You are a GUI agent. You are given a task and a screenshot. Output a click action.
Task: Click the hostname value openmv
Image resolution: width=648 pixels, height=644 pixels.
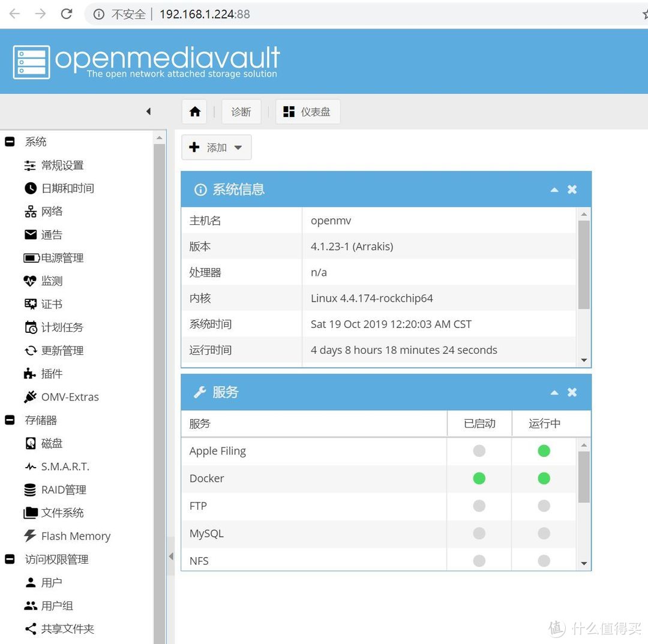point(331,221)
